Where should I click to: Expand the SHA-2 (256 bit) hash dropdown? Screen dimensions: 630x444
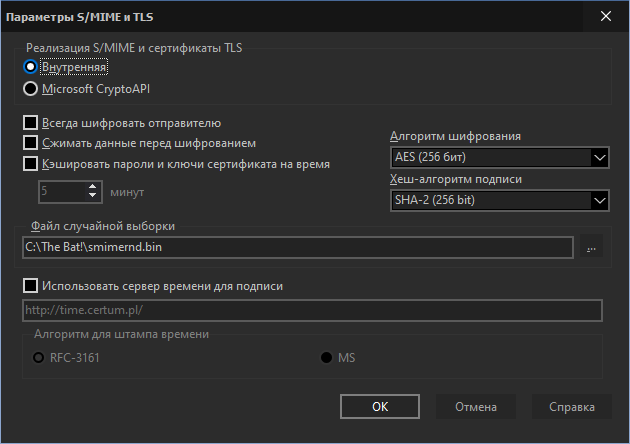click(x=499, y=200)
